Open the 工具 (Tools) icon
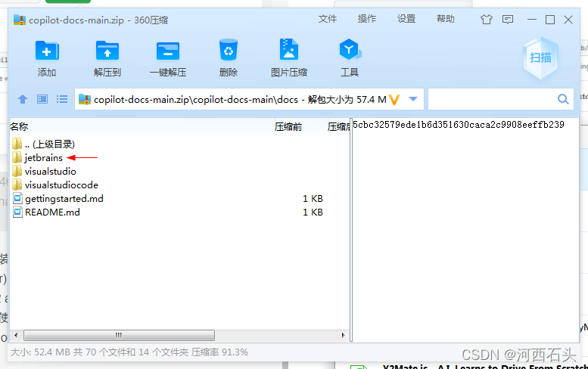Screen dimensions: 588x369 [x=350, y=49]
